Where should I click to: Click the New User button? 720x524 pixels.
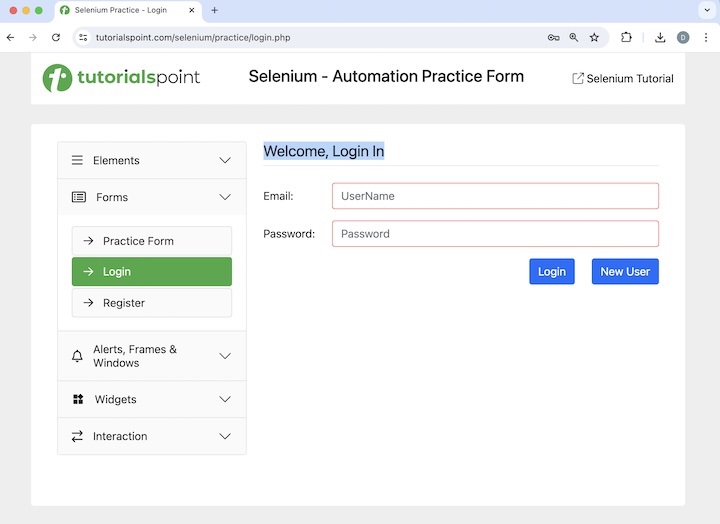[x=625, y=271]
